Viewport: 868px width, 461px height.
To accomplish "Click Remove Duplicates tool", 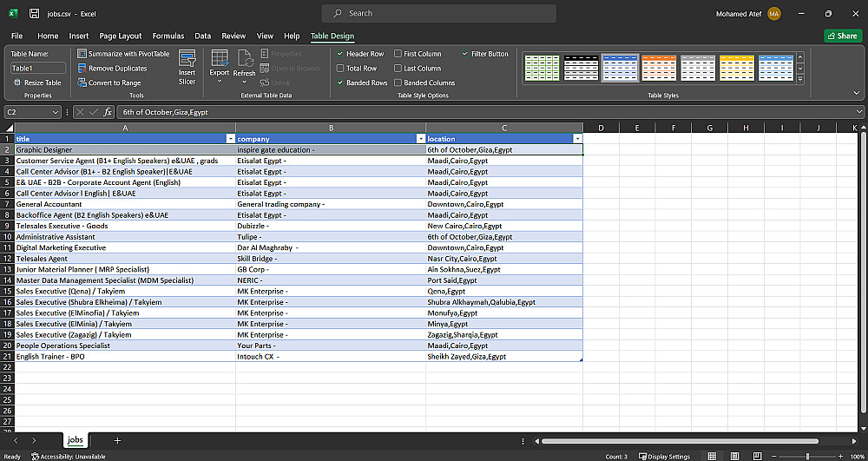I will click(x=112, y=68).
